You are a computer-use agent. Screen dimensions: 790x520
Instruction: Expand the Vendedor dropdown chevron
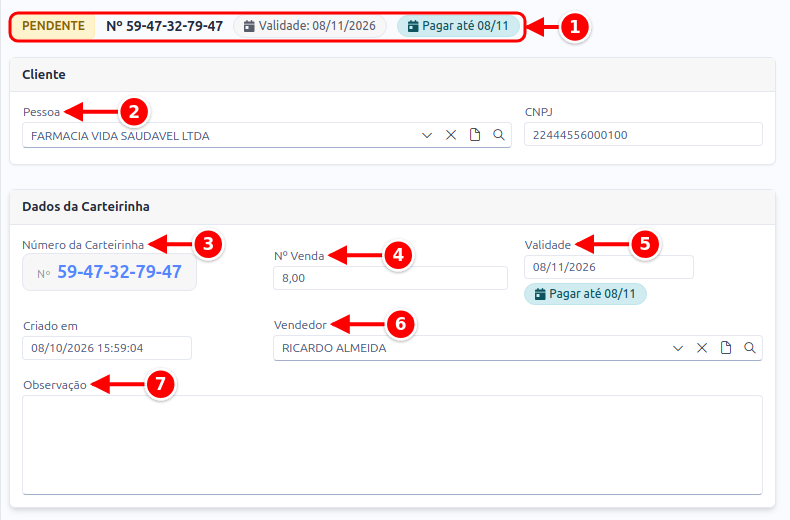[678, 349]
